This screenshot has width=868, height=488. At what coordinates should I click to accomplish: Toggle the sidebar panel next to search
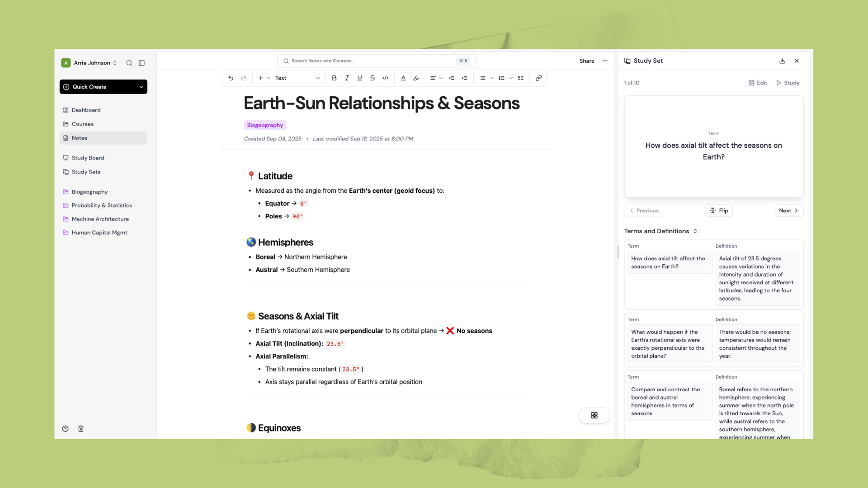click(x=142, y=63)
